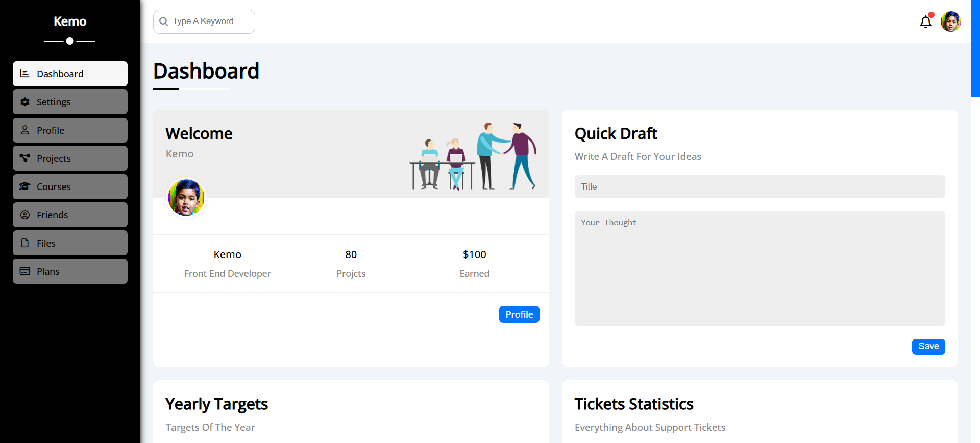This screenshot has width=980, height=443.
Task: Click the page scrollbar thumb
Action: point(975,48)
